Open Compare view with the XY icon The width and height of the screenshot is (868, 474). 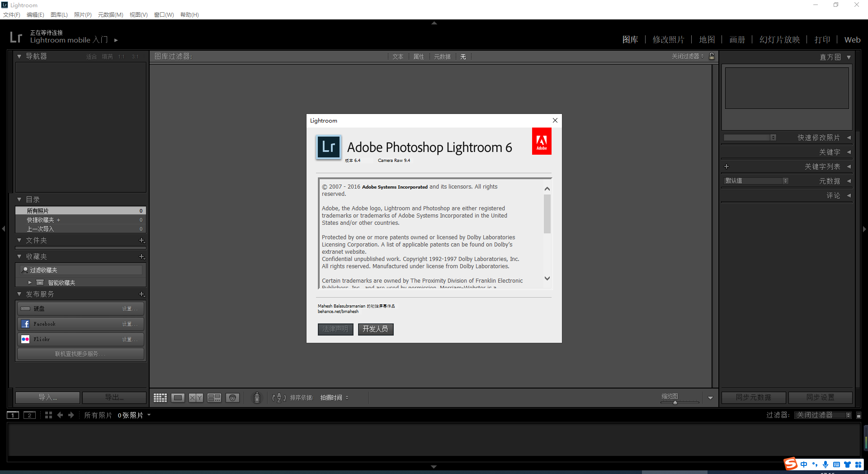click(196, 398)
